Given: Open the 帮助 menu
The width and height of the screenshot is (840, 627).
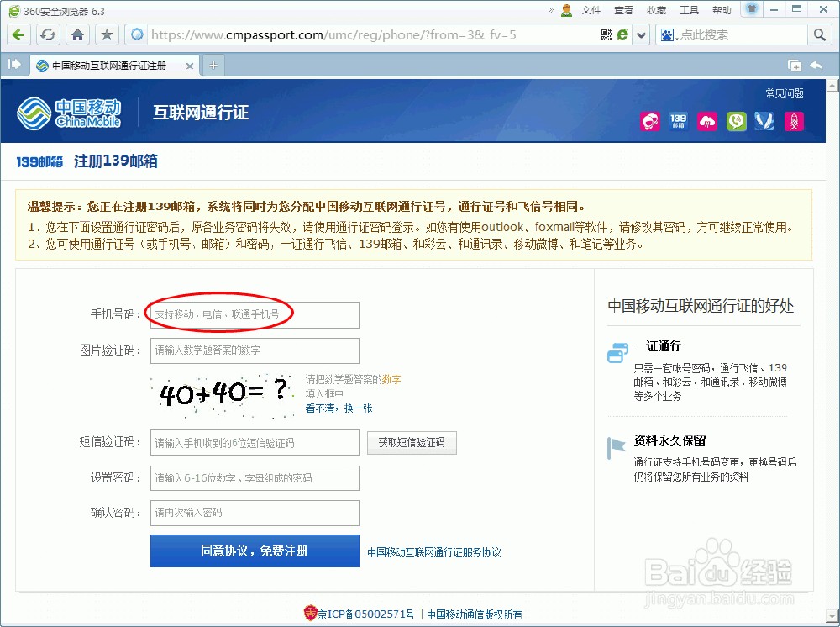Looking at the screenshot, I should [722, 10].
